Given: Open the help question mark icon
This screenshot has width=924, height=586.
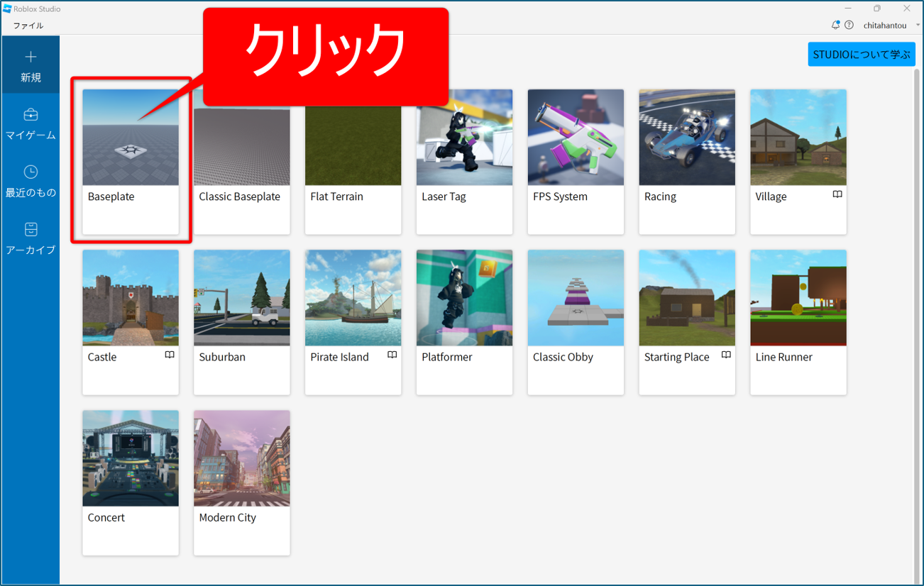Looking at the screenshot, I should [x=849, y=25].
